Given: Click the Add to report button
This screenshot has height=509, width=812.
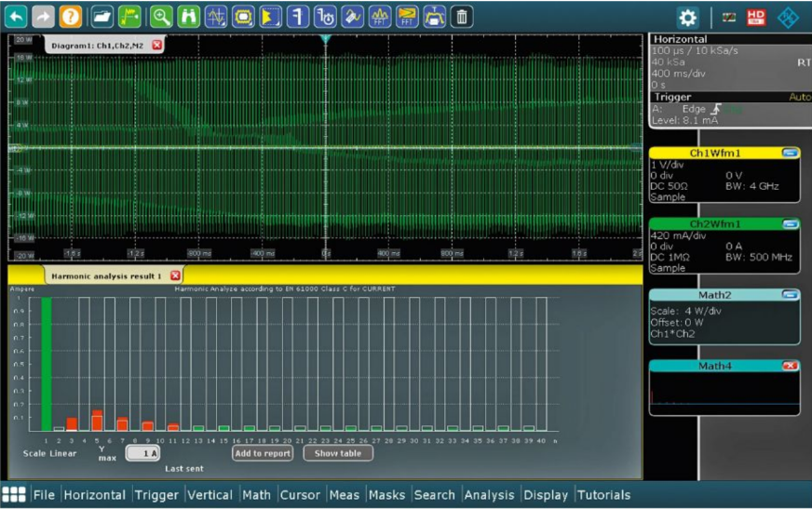Looking at the screenshot, I should tap(263, 453).
